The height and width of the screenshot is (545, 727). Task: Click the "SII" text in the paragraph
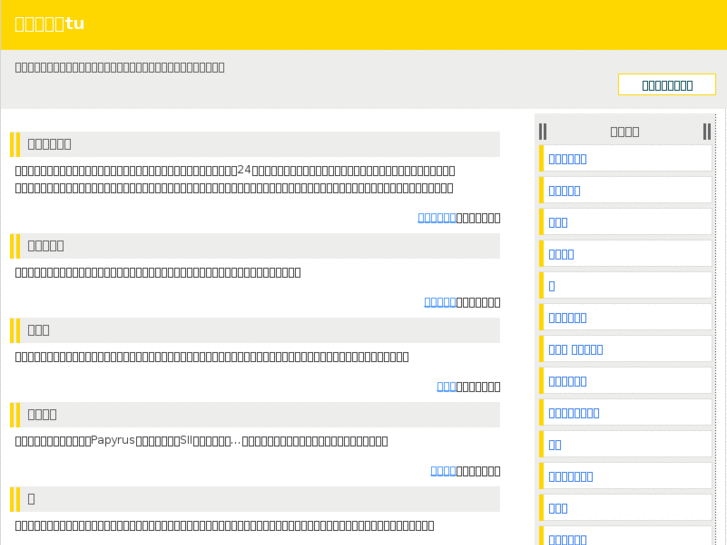point(186,440)
